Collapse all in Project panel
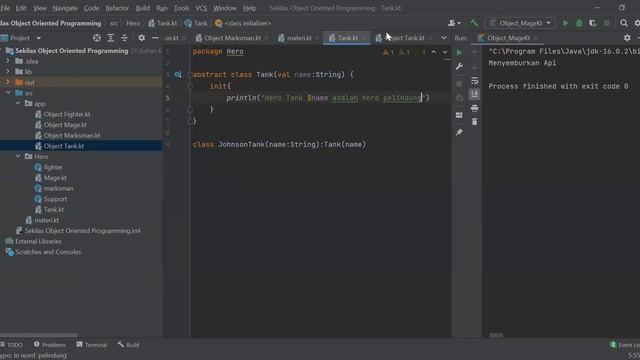This screenshot has height=360, width=640. pyautogui.click(x=124, y=38)
